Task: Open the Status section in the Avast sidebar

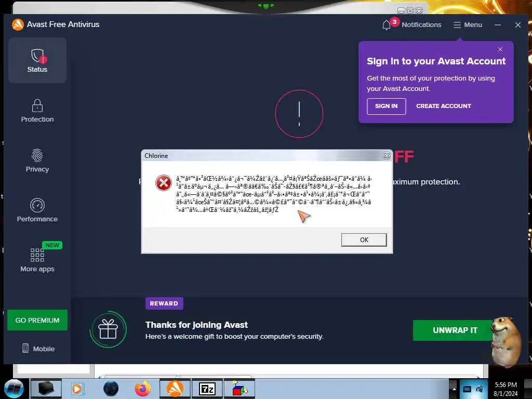Action: [37, 60]
